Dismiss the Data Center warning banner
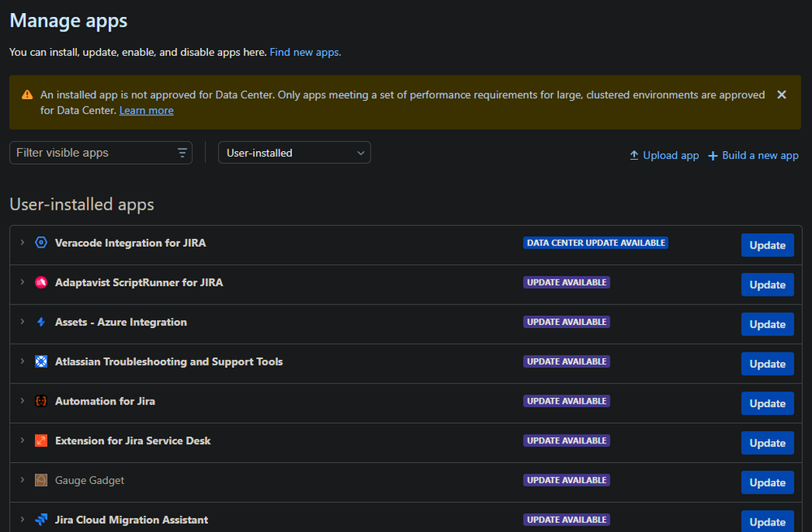This screenshot has width=812, height=532. pyautogui.click(x=781, y=95)
